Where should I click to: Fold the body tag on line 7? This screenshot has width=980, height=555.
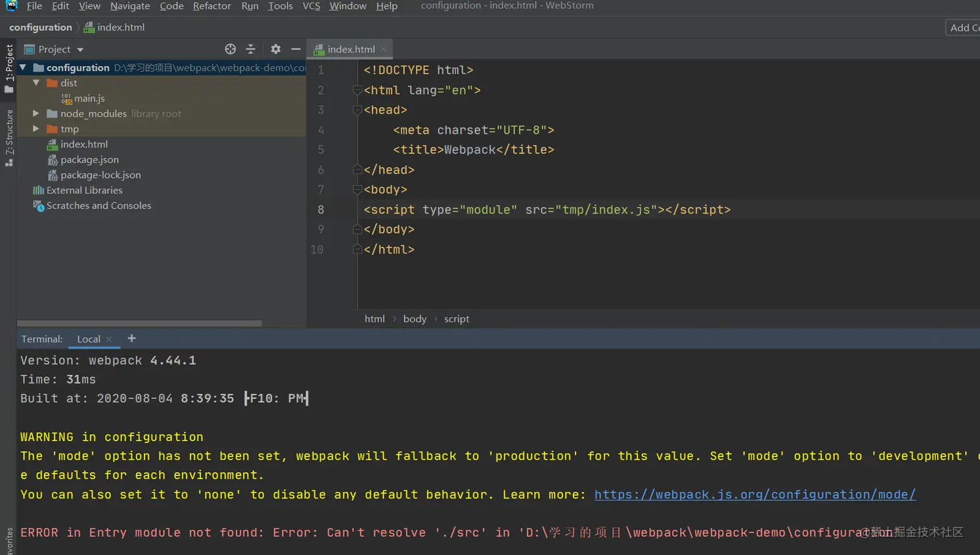tap(356, 190)
